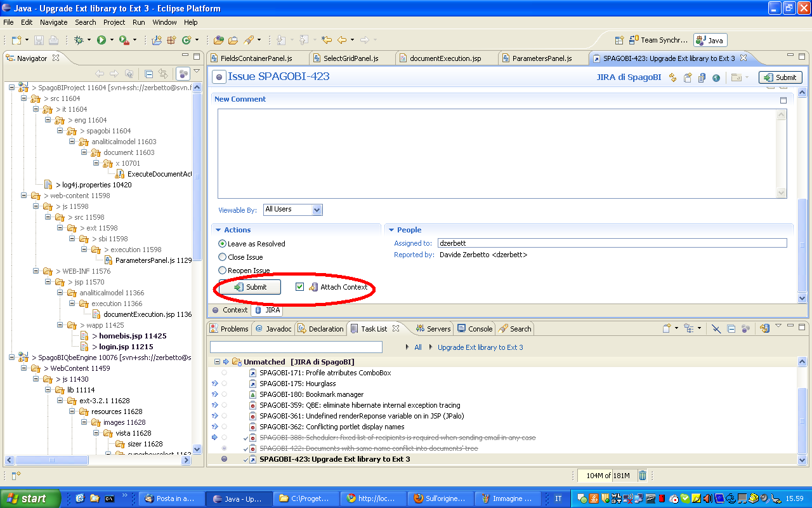Viewport: 812px width, 508px height.
Task: Launch Debug with the bug icon
Action: [79, 40]
